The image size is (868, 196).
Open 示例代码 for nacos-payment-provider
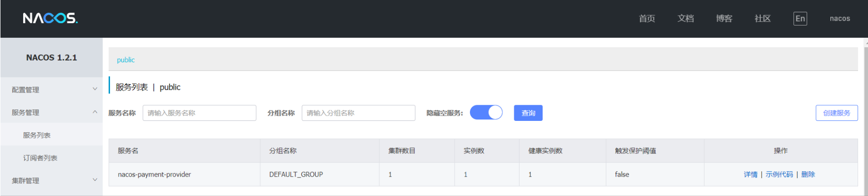(779, 174)
